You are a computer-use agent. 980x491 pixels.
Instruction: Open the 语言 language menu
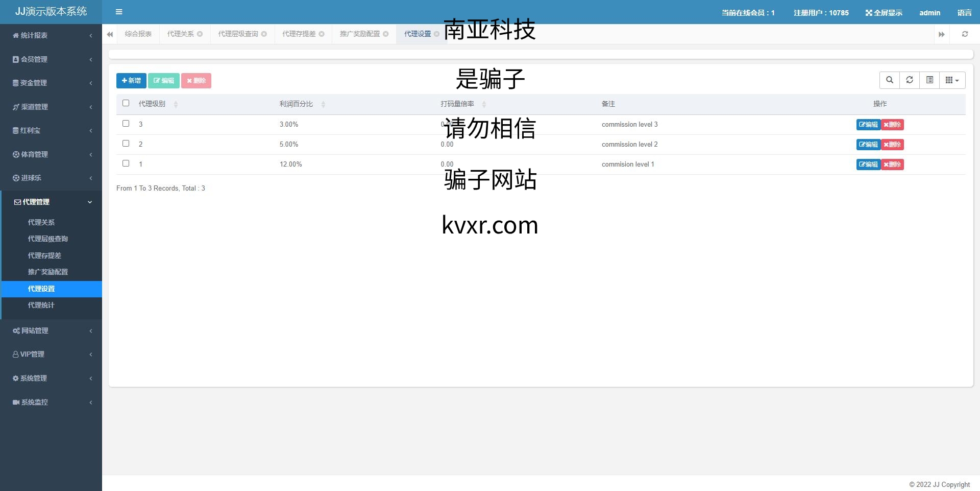click(x=964, y=13)
